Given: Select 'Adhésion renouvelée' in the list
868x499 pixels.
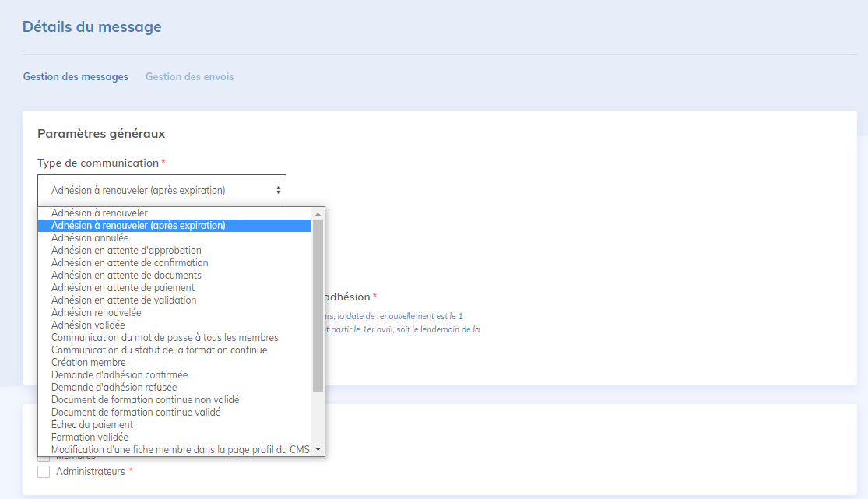Looking at the screenshot, I should pyautogui.click(x=97, y=313).
